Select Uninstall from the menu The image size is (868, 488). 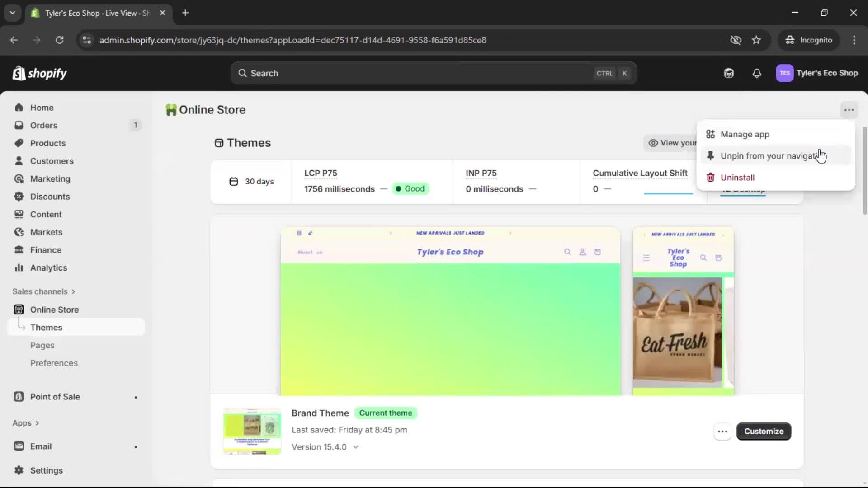pyautogui.click(x=737, y=178)
